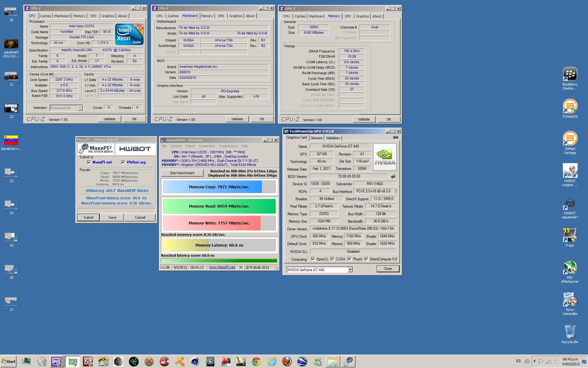Open the Cinema 4D taskbar icon

[x=195, y=362]
